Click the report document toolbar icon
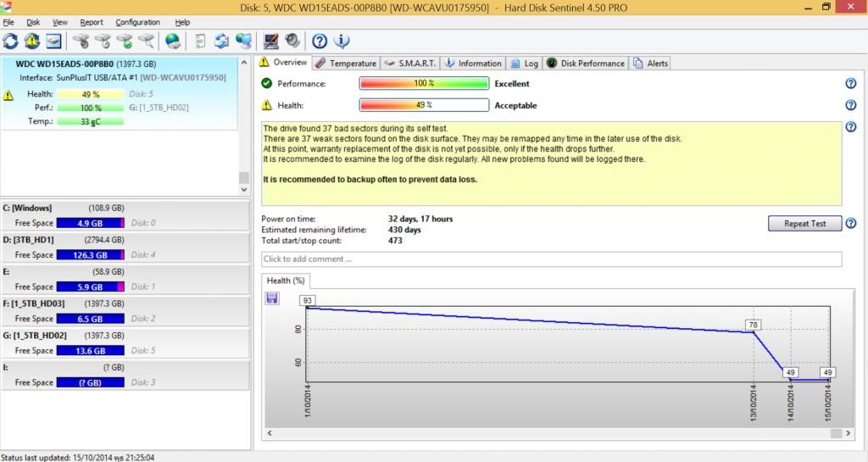Image resolution: width=868 pixels, height=462 pixels. [x=200, y=41]
